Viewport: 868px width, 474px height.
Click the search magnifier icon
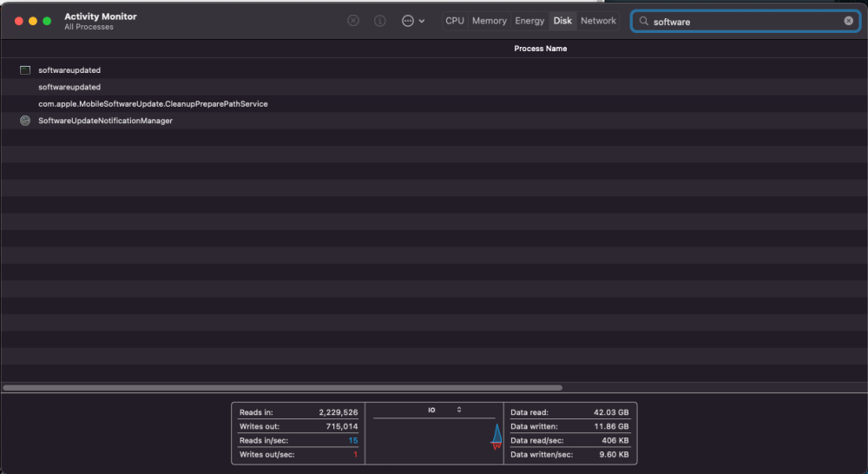coord(643,21)
